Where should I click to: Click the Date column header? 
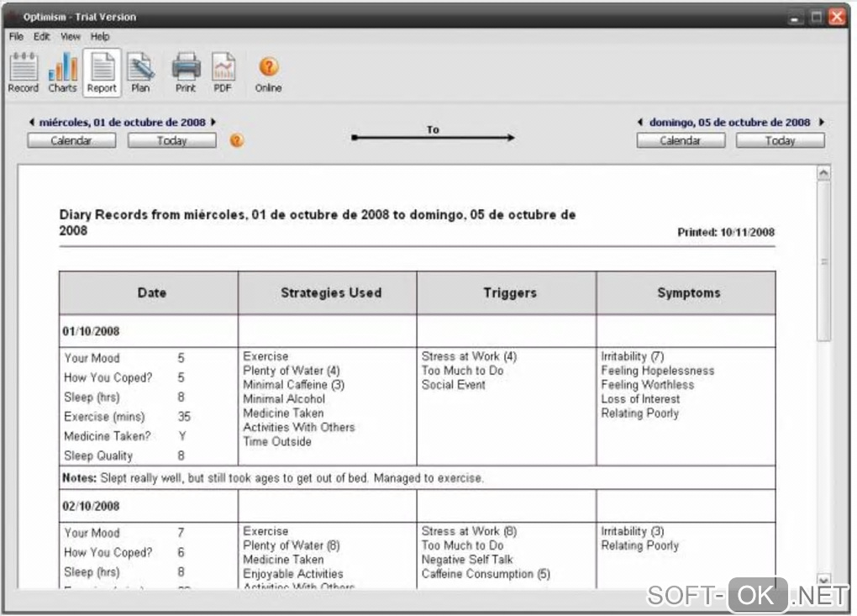tap(149, 293)
